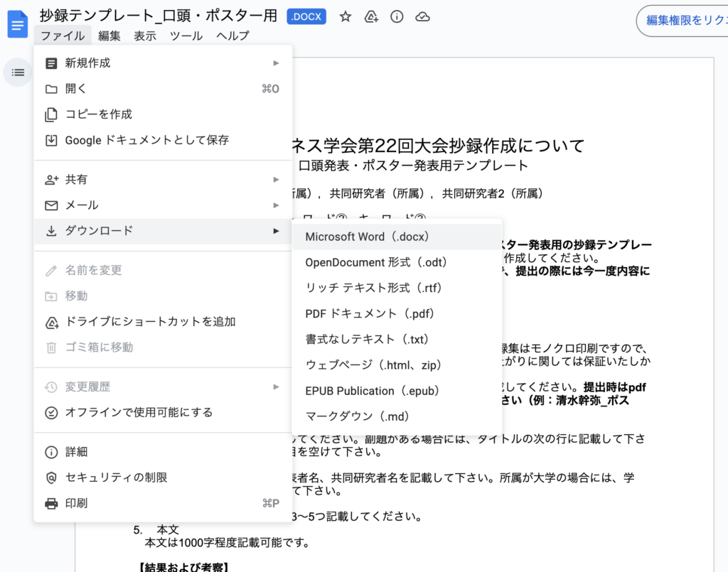Select ダウンロード in the File menu
The height and width of the screenshot is (572, 728).
[x=163, y=231]
